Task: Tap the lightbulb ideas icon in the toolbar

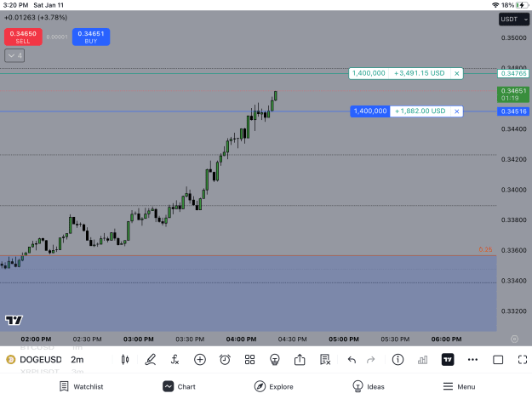Action: (x=274, y=360)
